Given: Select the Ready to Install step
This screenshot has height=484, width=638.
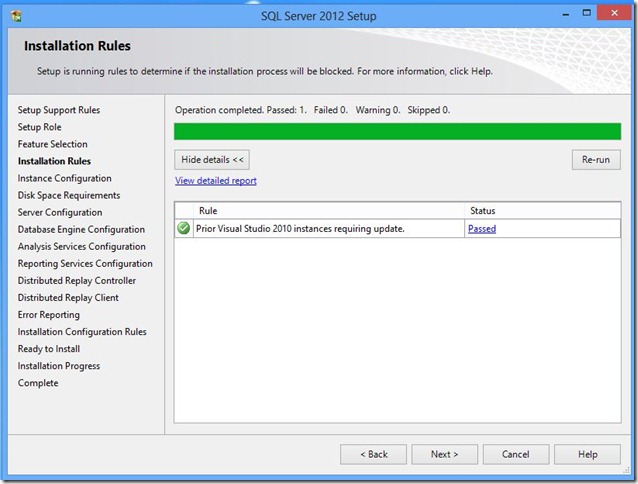Looking at the screenshot, I should 48,349.
